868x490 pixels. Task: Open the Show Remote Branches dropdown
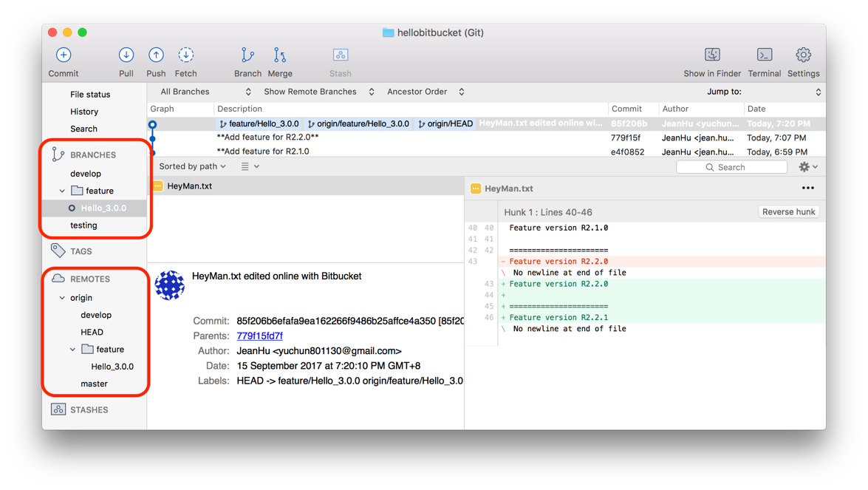click(319, 92)
